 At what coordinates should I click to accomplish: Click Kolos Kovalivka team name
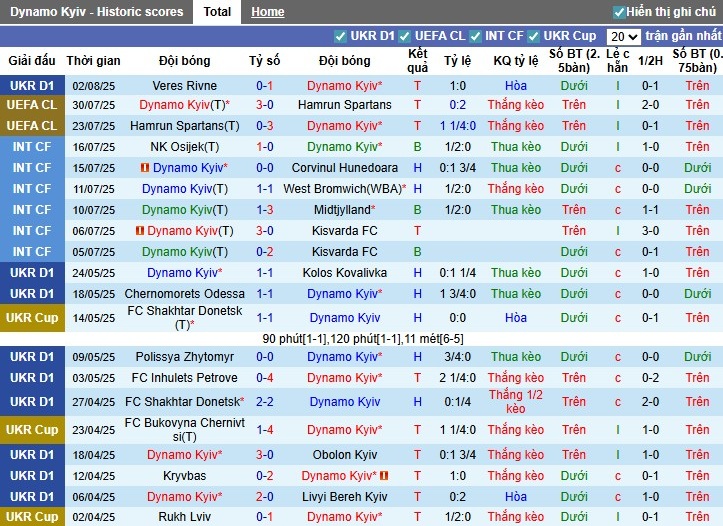point(344,273)
